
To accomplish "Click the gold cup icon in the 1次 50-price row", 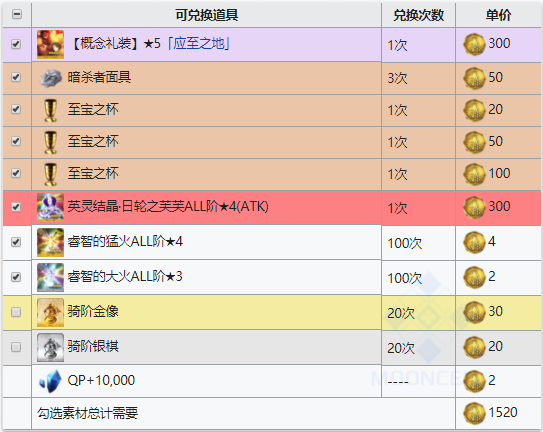I will (x=51, y=142).
